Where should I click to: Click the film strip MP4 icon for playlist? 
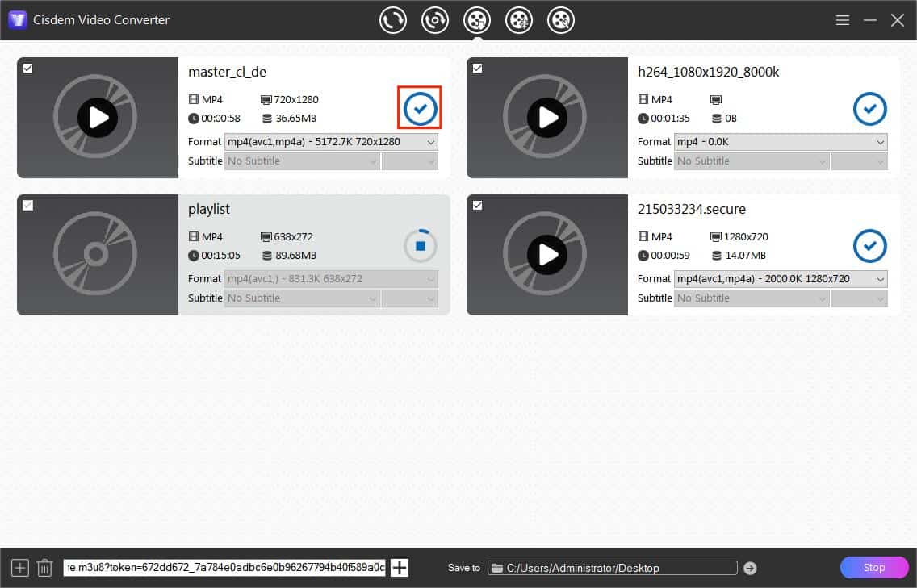pyautogui.click(x=194, y=236)
